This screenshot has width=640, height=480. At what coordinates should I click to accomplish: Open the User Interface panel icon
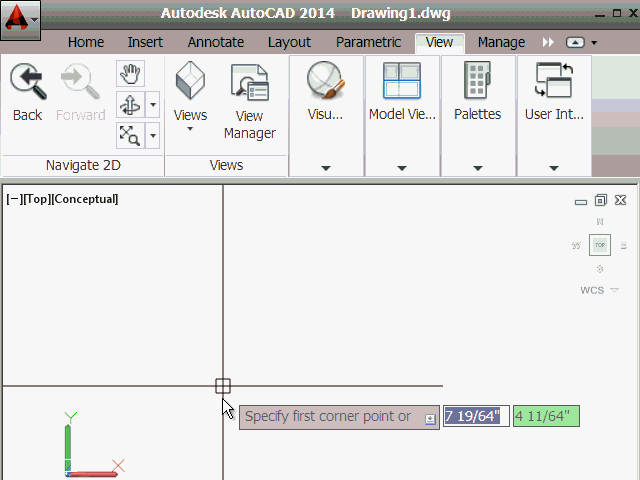click(554, 80)
